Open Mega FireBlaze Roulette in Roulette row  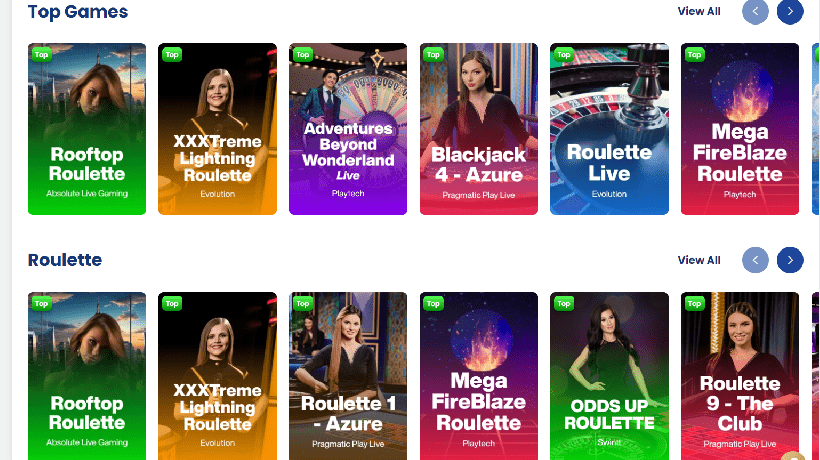(479, 376)
